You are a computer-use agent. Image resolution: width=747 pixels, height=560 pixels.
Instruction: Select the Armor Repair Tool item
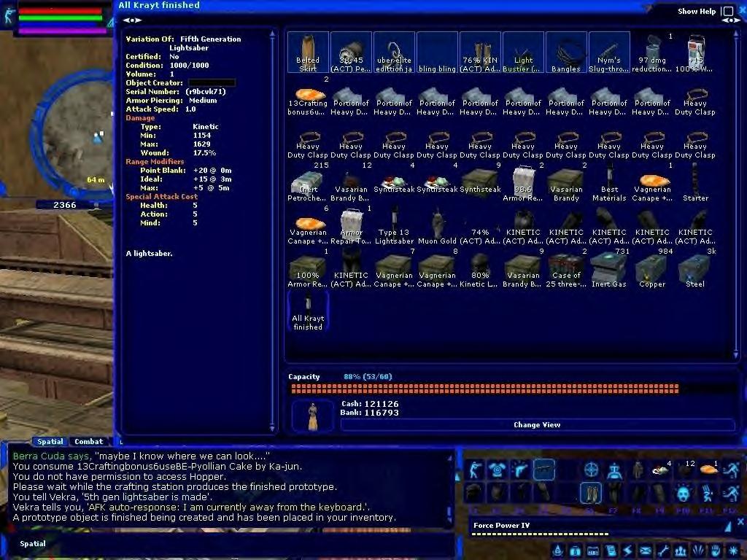[351, 225]
